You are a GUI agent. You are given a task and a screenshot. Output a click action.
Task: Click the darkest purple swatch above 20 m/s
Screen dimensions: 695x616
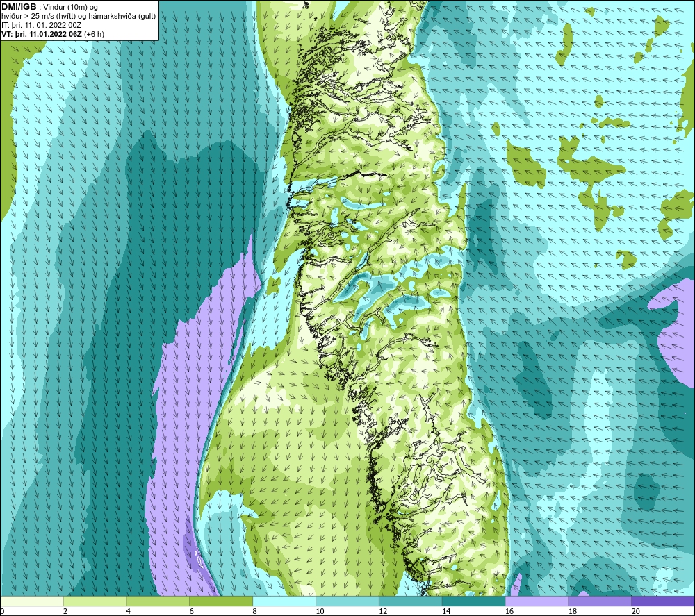tap(663, 601)
